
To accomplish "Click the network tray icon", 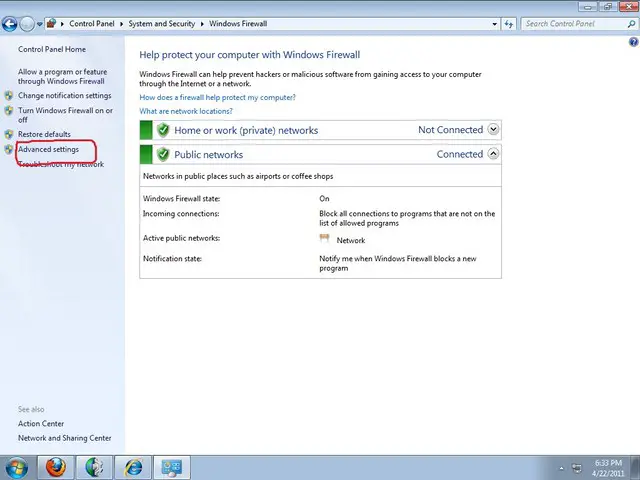I will 577,468.
